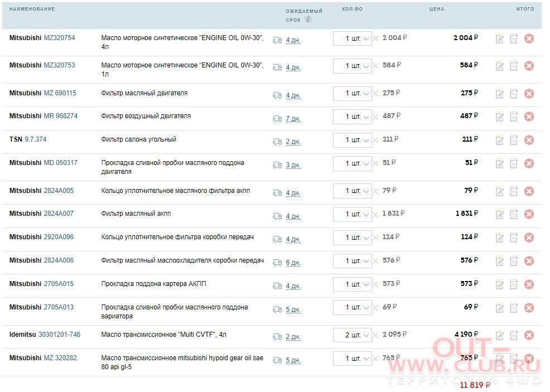The height and width of the screenshot is (392, 550).
Task: Show delivery truck info for Idemitsu oil
Action: pyautogui.click(x=277, y=337)
